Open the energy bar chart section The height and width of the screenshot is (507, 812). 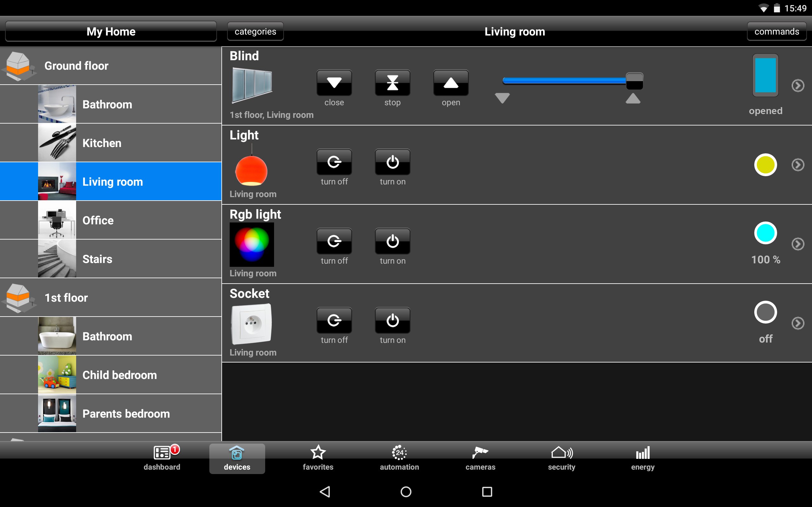coord(643,458)
